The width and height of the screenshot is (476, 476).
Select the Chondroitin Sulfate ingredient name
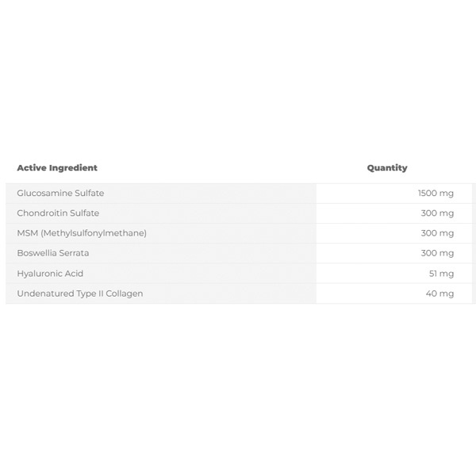pos(58,213)
